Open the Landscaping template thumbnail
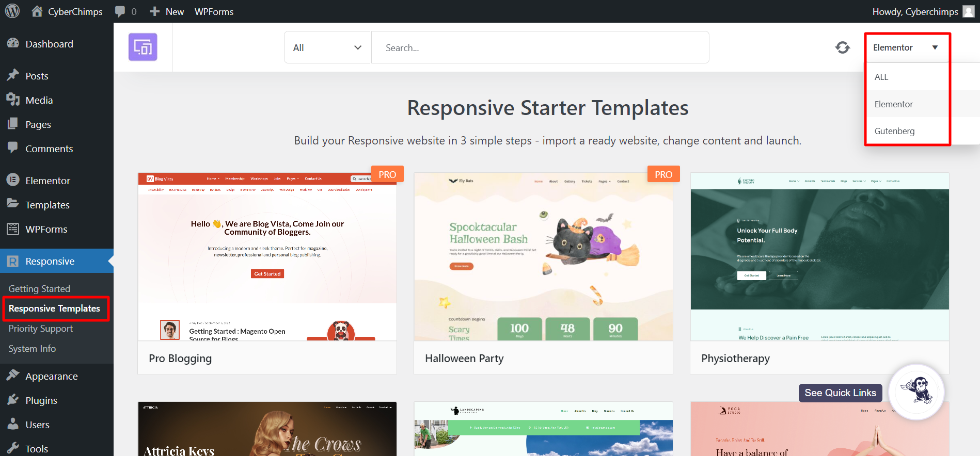Image resolution: width=980 pixels, height=456 pixels. [x=543, y=429]
